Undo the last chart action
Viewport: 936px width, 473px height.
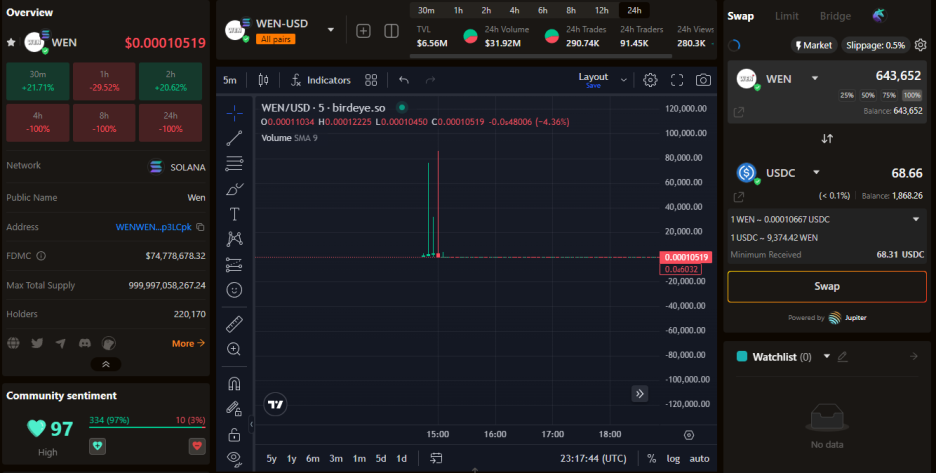click(x=404, y=80)
